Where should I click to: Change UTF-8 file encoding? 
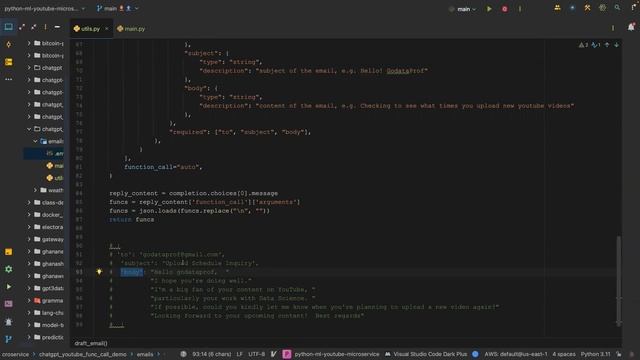(256, 354)
